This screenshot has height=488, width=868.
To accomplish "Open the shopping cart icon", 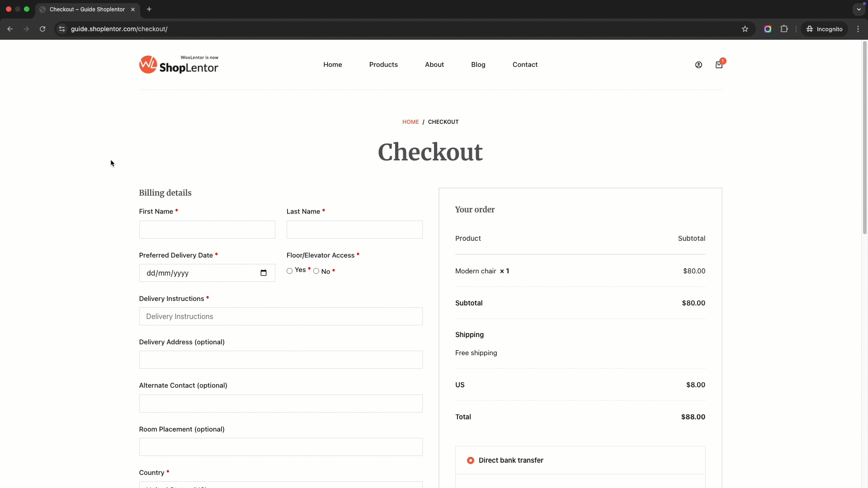I will pyautogui.click(x=719, y=65).
